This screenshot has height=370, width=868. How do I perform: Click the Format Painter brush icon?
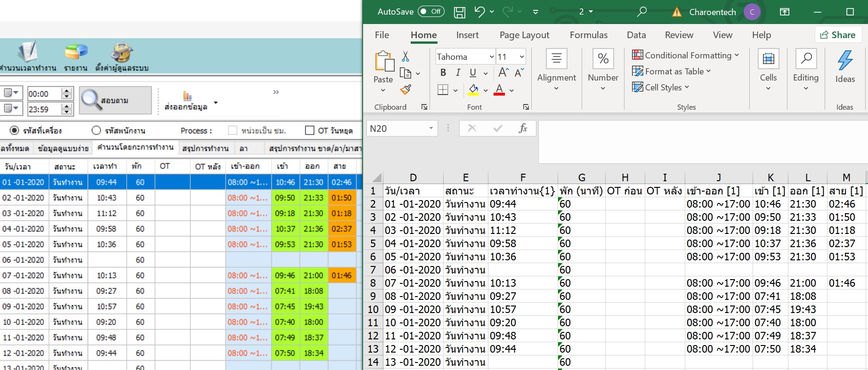[x=406, y=89]
